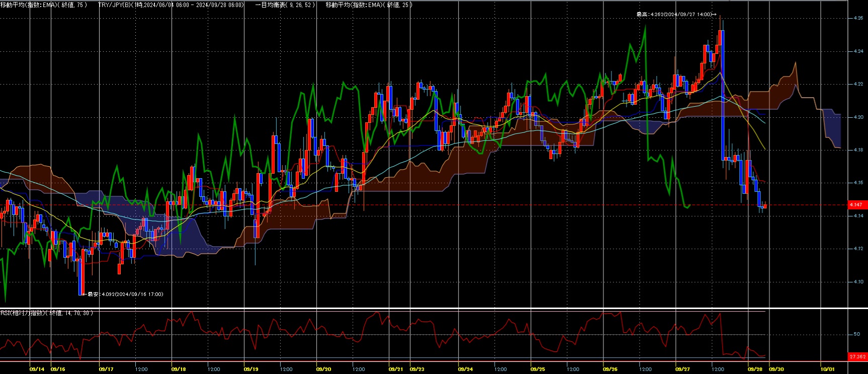Image resolution: width=868 pixels, height=374 pixels.
Task: Click the 4.10 price axis label
Action: pos(858,282)
